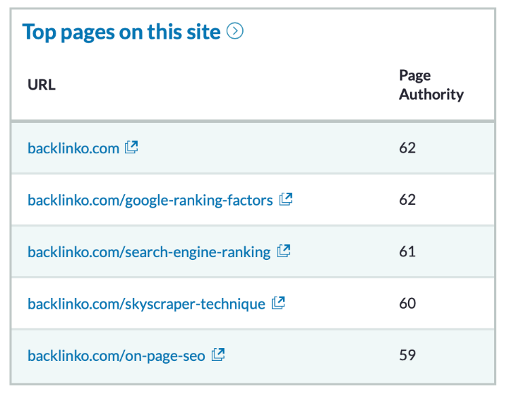Click the Page Authority value 61
Screen dimensions: 510x400
[407, 251]
